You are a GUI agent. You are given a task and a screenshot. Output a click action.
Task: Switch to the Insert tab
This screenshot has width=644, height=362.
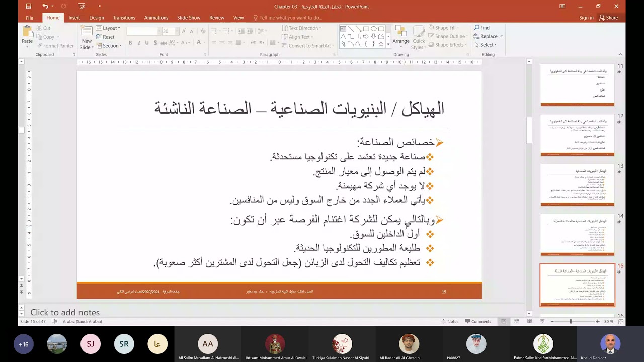coord(74,18)
